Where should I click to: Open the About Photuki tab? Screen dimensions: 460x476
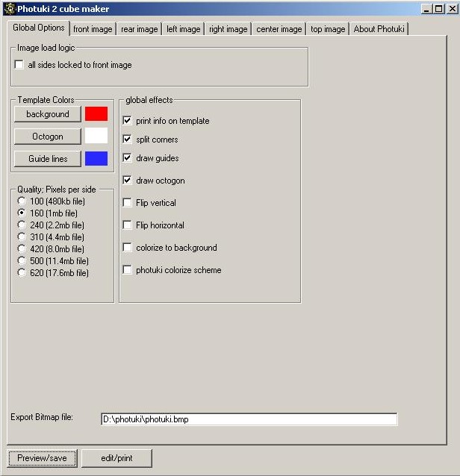click(x=379, y=29)
